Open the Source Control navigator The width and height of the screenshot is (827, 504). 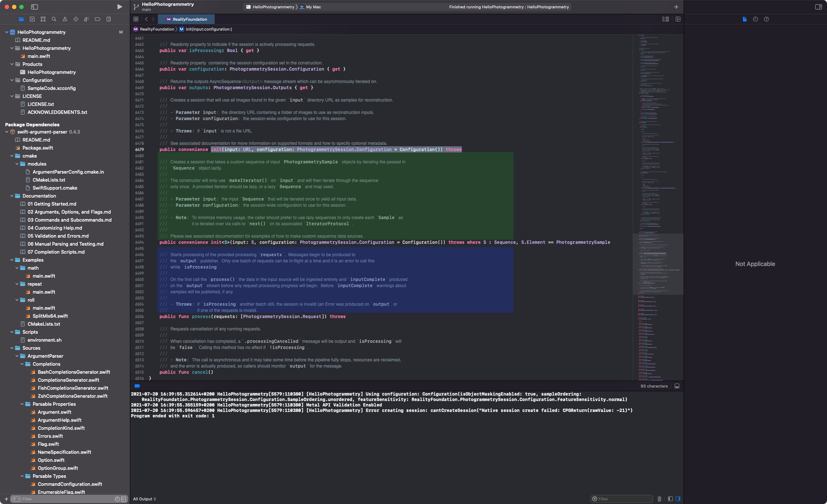pyautogui.click(x=32, y=19)
